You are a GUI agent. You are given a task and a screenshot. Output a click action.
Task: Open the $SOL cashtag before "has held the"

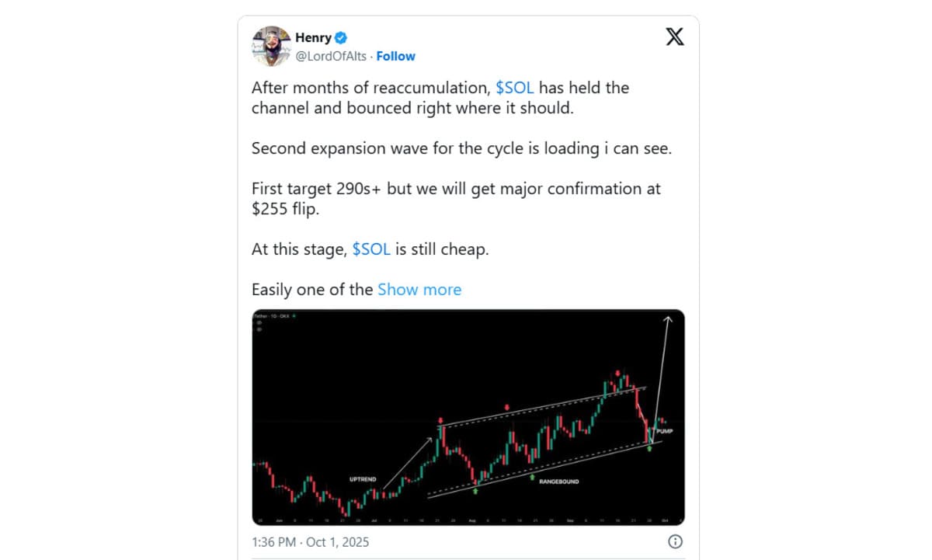514,88
